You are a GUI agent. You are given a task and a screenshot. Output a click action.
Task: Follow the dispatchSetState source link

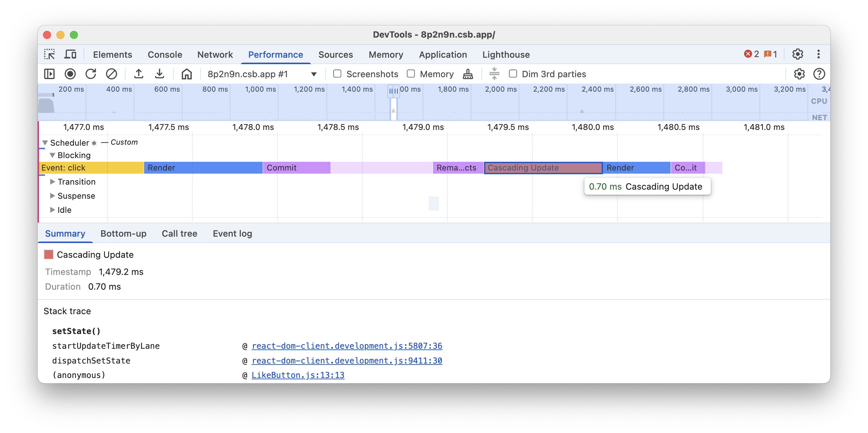(347, 360)
